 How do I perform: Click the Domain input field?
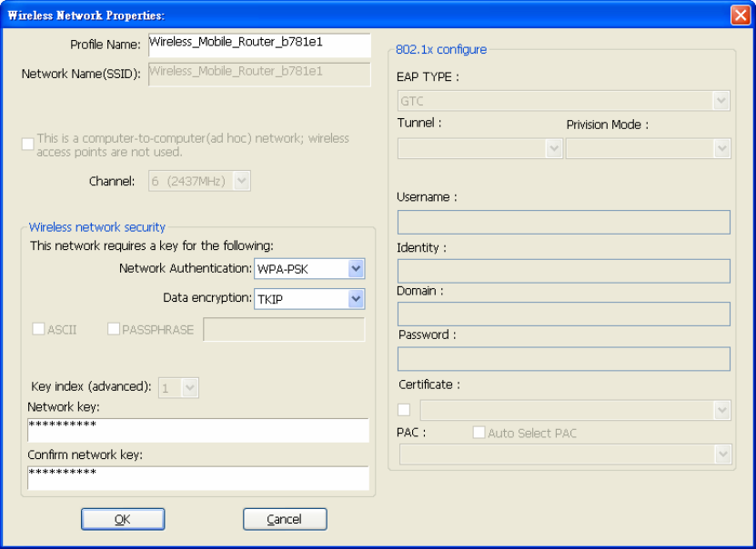564,314
